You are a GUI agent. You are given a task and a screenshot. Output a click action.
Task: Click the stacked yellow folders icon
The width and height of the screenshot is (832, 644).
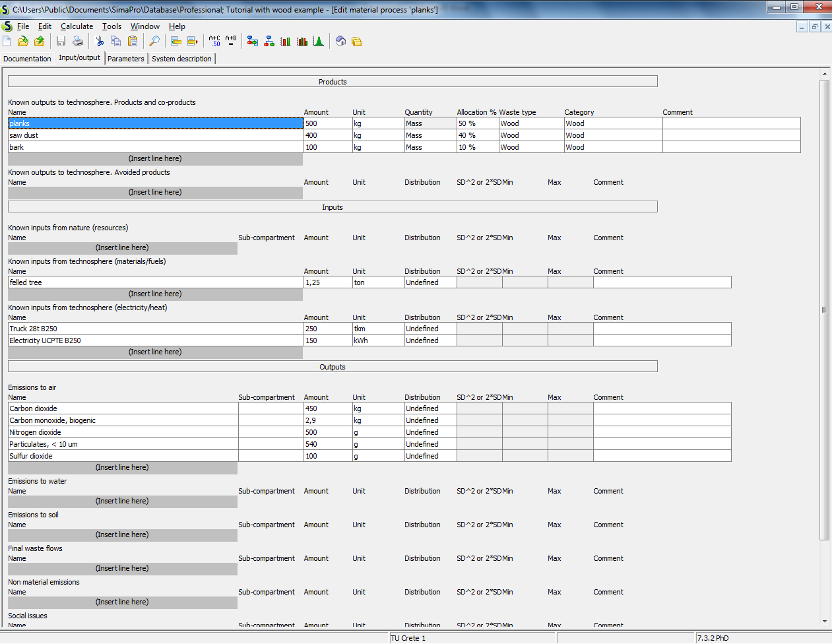357,42
